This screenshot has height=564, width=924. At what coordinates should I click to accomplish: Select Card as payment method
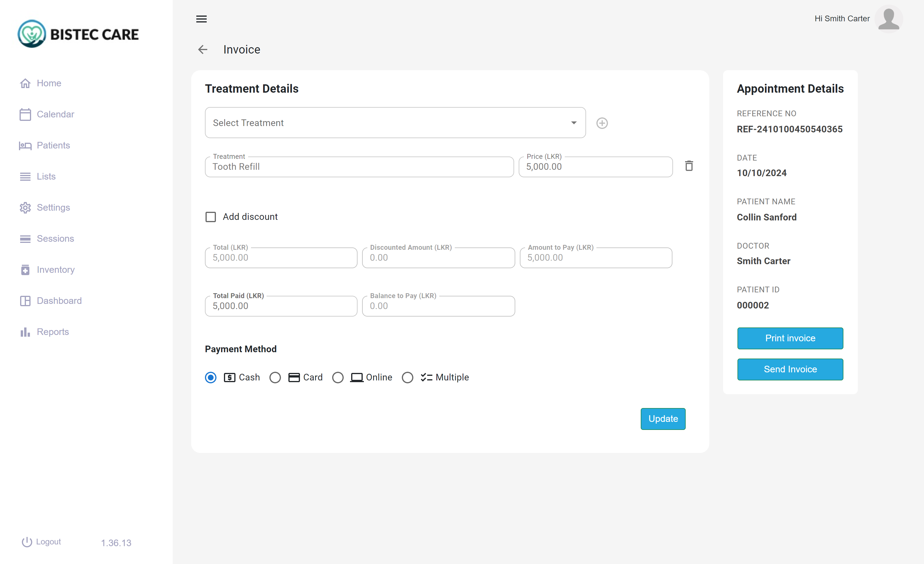(276, 378)
